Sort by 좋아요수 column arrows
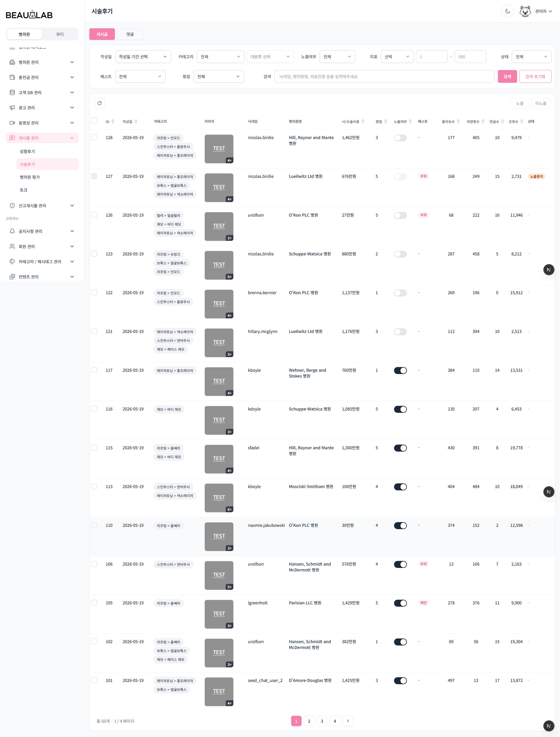The width and height of the screenshot is (560, 737). pyautogui.click(x=458, y=122)
